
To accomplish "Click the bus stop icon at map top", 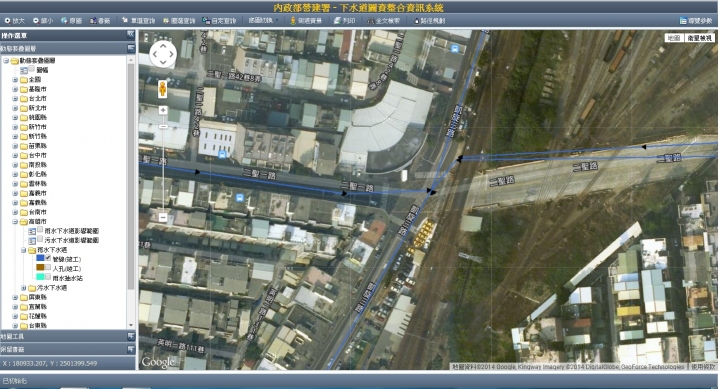I will coord(455,49).
